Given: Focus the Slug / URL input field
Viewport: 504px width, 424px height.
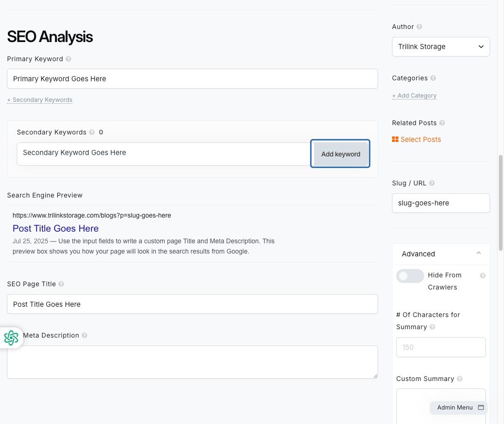Looking at the screenshot, I should (441, 203).
